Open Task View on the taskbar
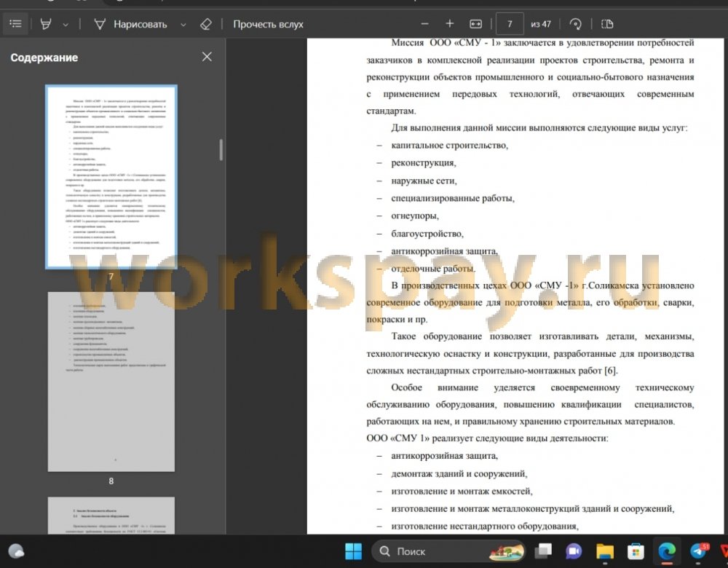This screenshot has width=728, height=568. click(x=543, y=551)
